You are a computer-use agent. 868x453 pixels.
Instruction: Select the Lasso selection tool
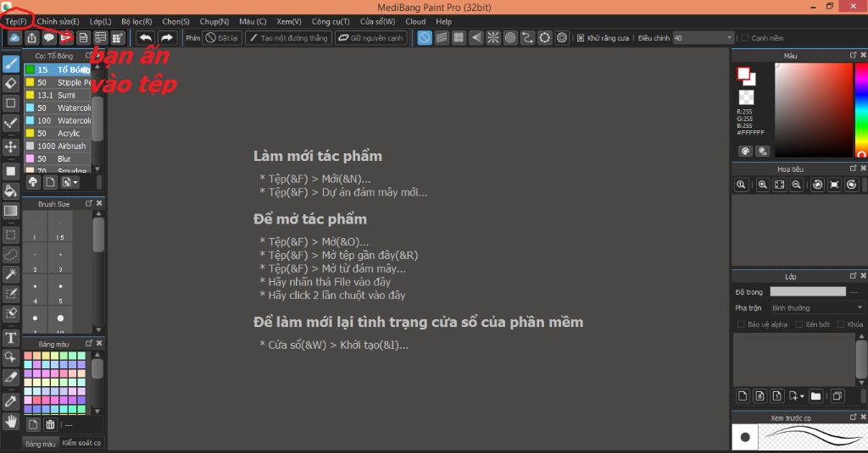point(10,254)
